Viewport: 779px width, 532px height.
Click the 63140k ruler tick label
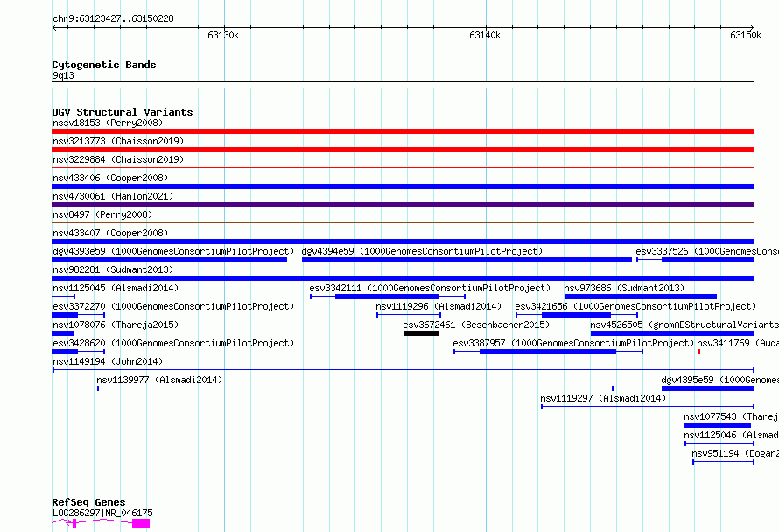(x=485, y=35)
